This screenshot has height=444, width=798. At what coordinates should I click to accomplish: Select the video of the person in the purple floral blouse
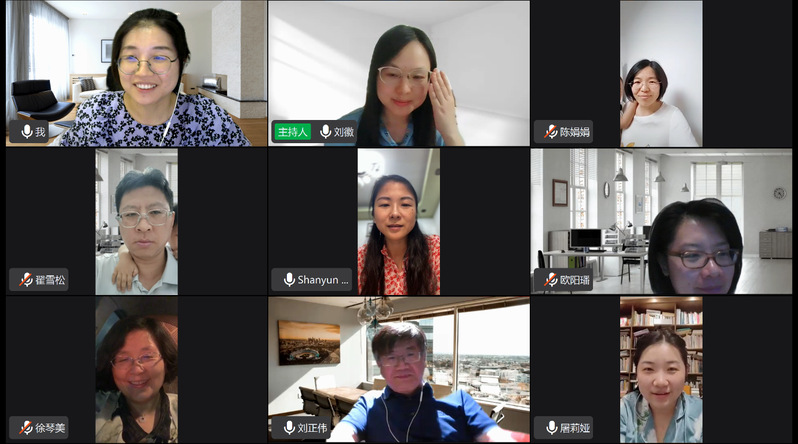click(136, 74)
